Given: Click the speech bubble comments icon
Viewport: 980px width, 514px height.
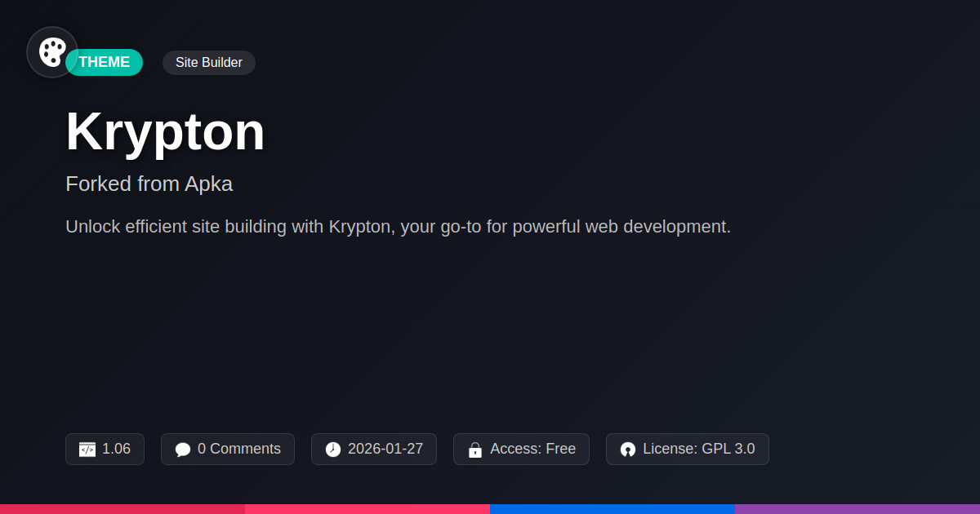Looking at the screenshot, I should click(183, 450).
